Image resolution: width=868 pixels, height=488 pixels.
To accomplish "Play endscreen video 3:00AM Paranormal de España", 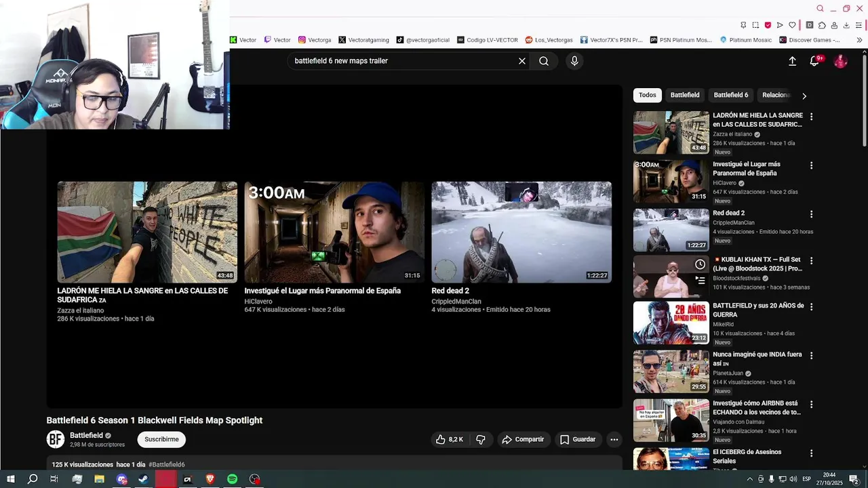I will pos(334,232).
